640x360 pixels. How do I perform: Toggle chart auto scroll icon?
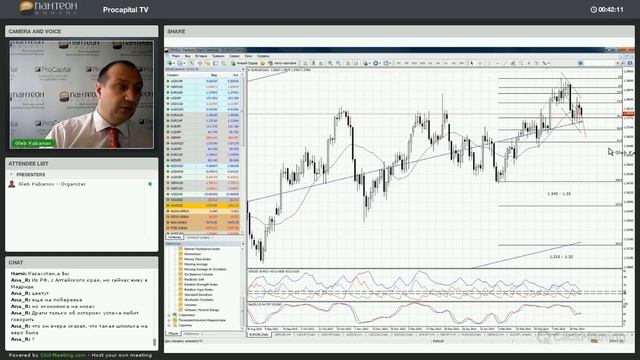(348, 63)
